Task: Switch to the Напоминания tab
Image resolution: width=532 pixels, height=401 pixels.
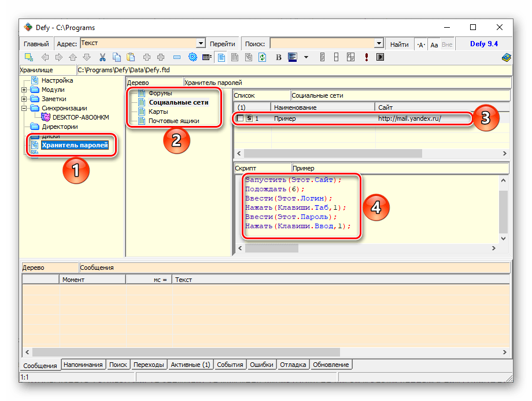Action: [83, 365]
